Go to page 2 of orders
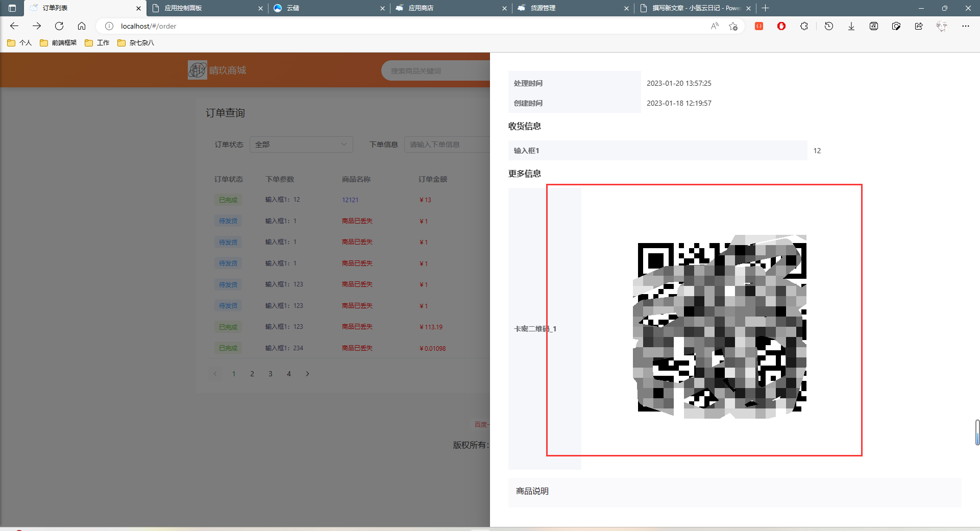The width and height of the screenshot is (980, 531). click(x=252, y=374)
